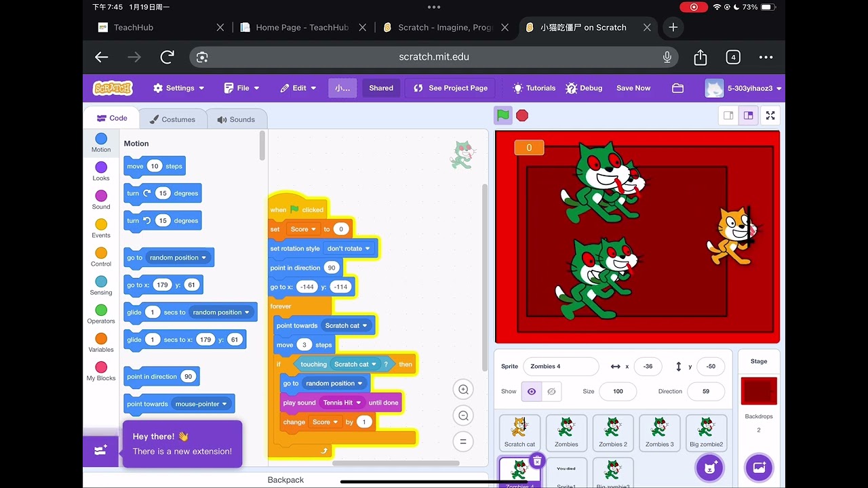Select Sound category
Image resolution: width=868 pixels, height=488 pixels.
click(x=101, y=199)
